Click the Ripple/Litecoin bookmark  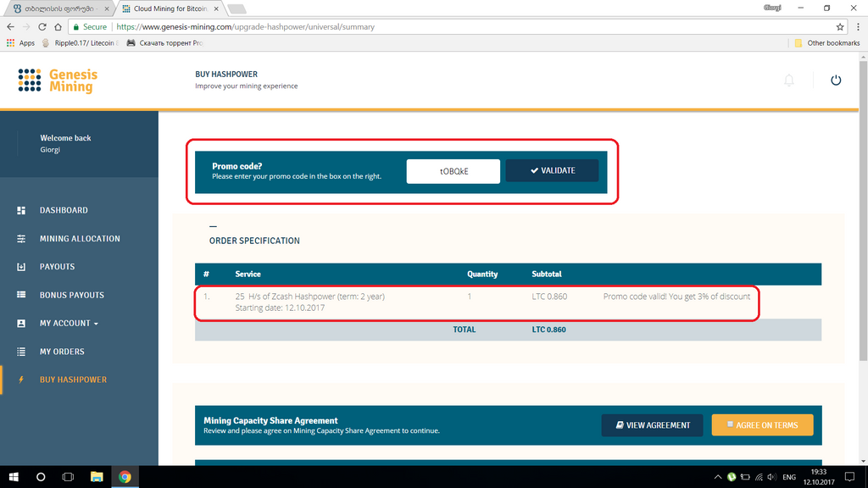pos(81,42)
